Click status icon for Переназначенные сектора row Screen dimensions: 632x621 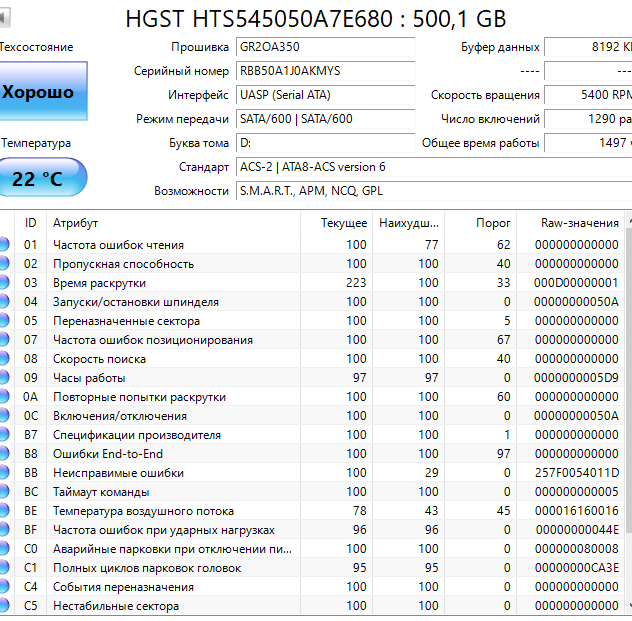coord(4,321)
